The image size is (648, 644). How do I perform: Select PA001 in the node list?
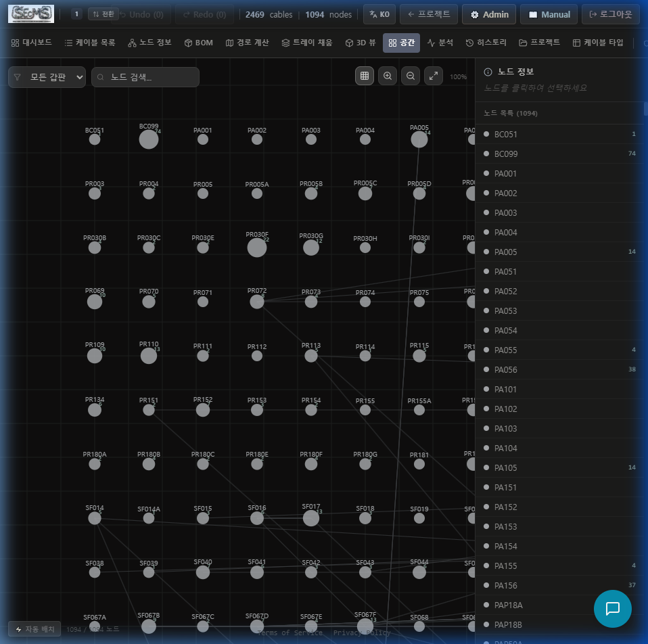point(559,174)
